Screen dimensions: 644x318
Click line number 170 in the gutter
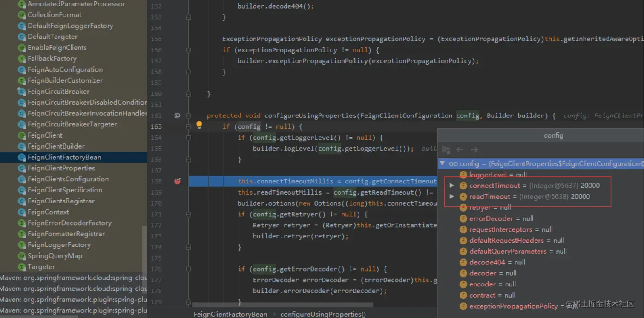156,203
